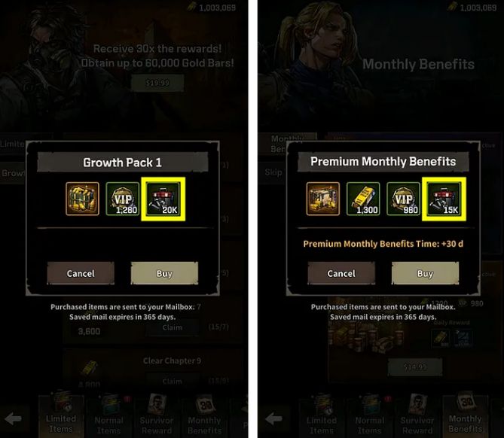Tap the 1,300 gold bar reward icon
Viewport: 504px width, 438px height.
tap(363, 199)
